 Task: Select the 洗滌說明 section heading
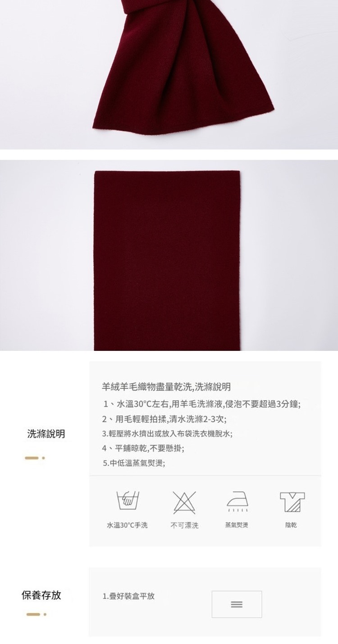[46, 434]
